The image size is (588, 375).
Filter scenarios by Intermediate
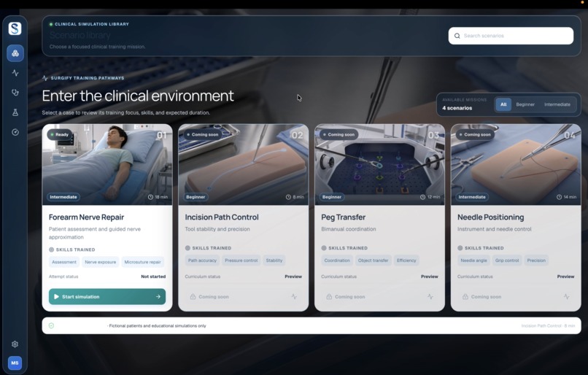click(557, 104)
